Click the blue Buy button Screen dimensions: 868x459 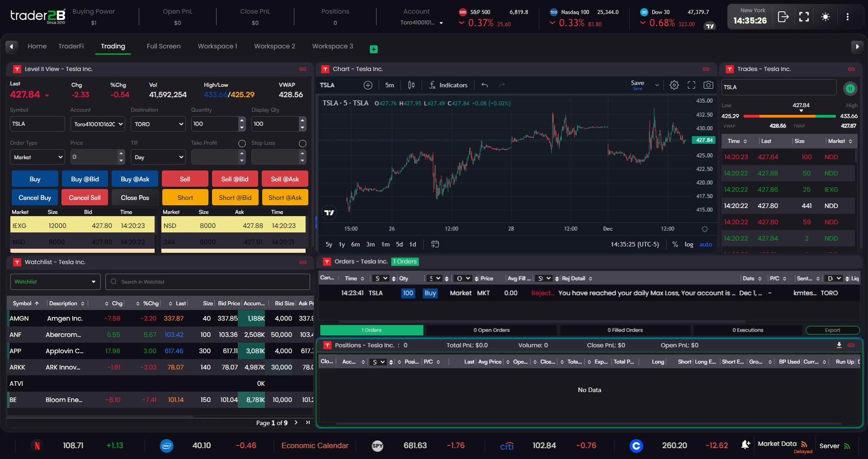[x=35, y=179]
